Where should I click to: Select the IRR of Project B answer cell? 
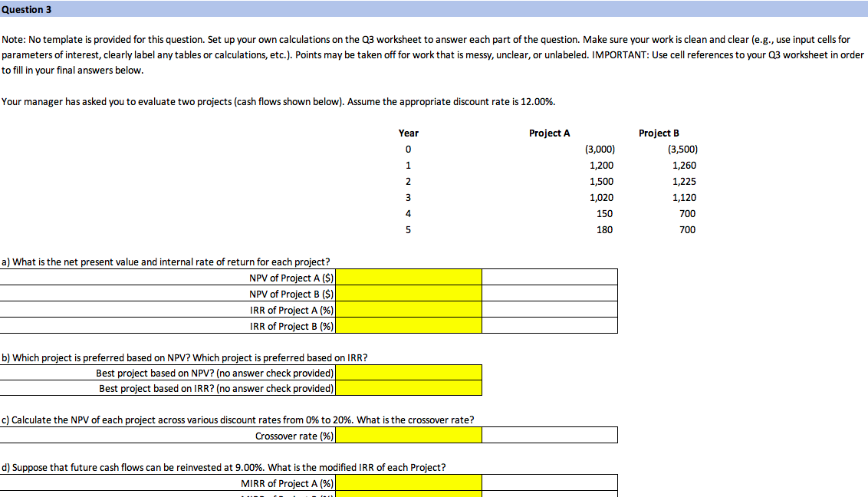click(x=409, y=325)
